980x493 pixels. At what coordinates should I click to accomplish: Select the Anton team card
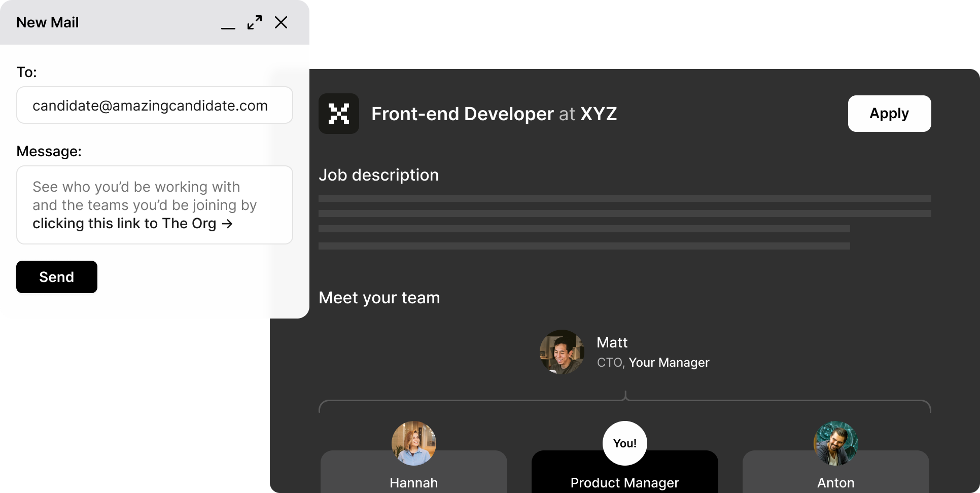coord(836,472)
